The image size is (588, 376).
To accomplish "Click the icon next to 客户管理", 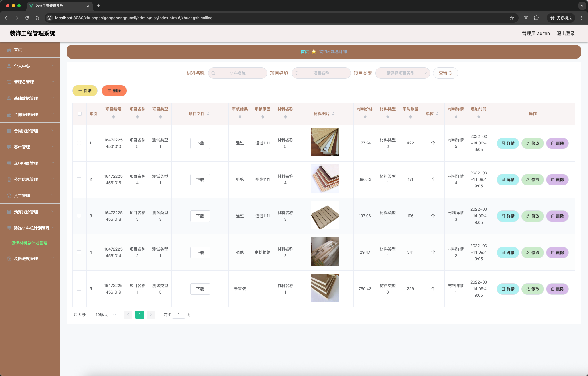I will click(9, 147).
